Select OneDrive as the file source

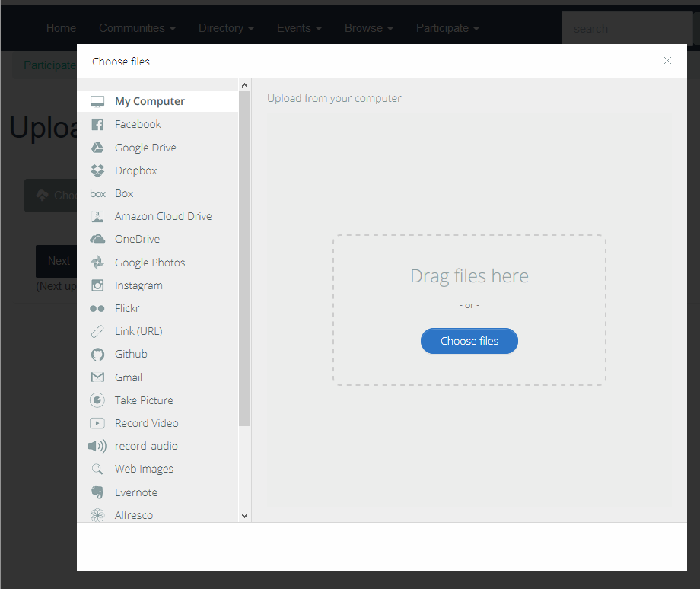pos(157,239)
